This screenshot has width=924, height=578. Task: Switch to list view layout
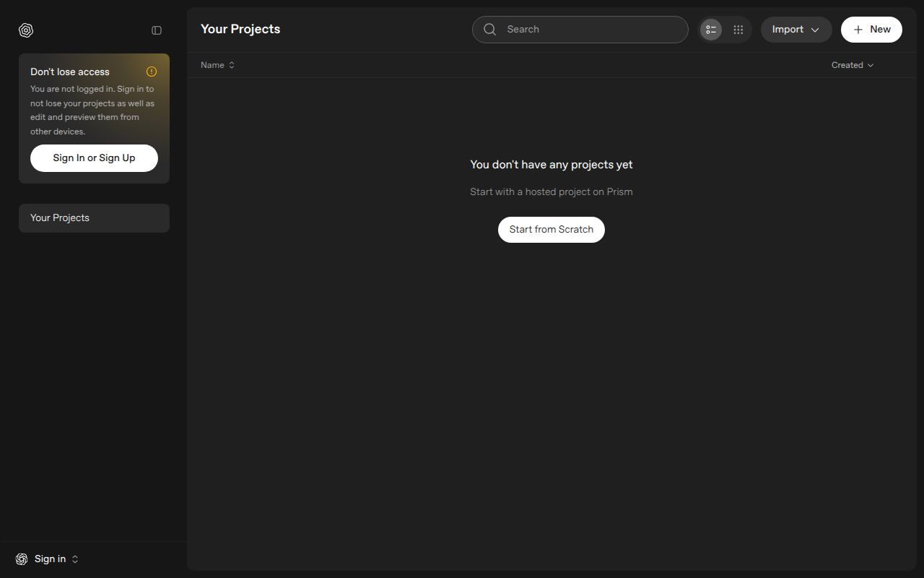pos(711,30)
